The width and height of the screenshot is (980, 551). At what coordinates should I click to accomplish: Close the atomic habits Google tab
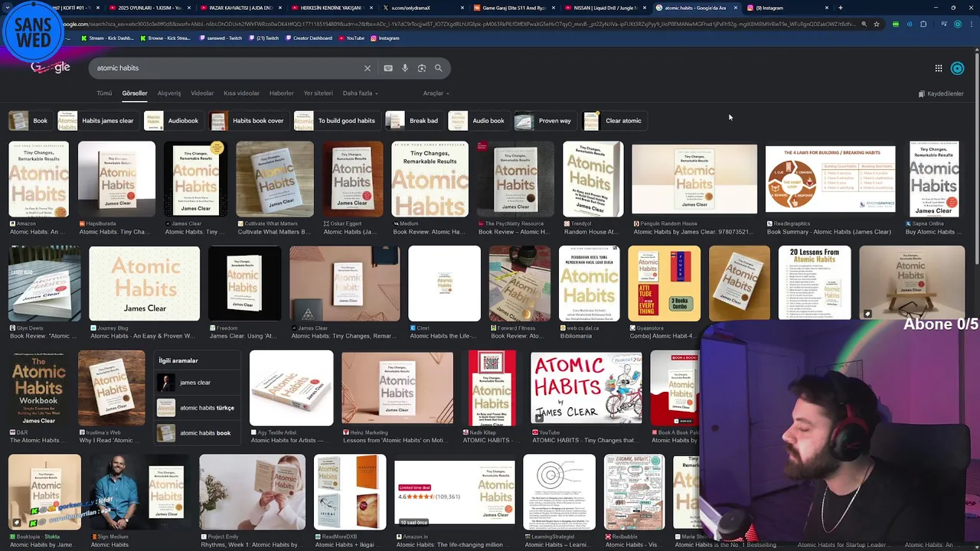coord(736,8)
